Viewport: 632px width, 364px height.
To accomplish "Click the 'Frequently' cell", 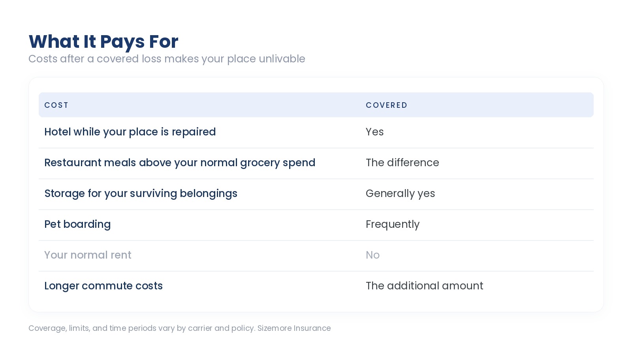I will point(393,224).
